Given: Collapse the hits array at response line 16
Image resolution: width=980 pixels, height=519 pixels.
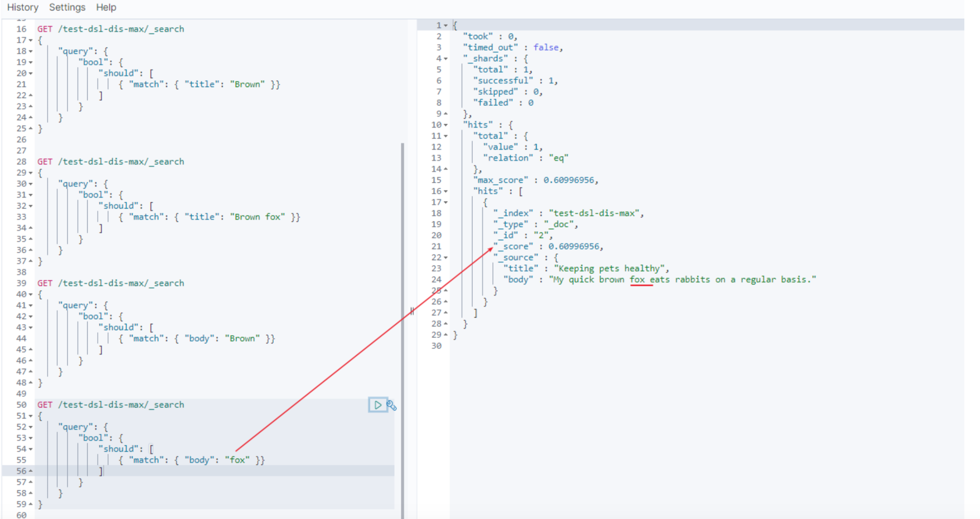Looking at the screenshot, I should click(446, 191).
